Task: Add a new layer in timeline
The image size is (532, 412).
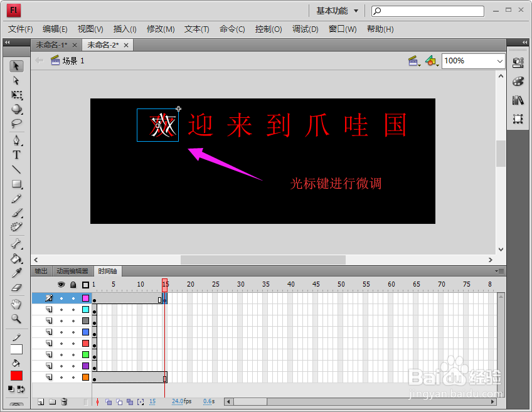Action: click(41, 402)
